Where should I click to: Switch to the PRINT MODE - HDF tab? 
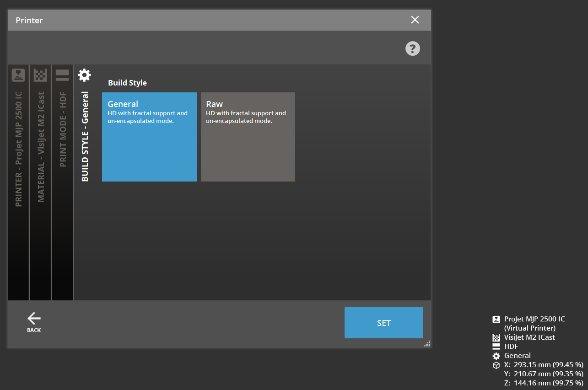63,129
